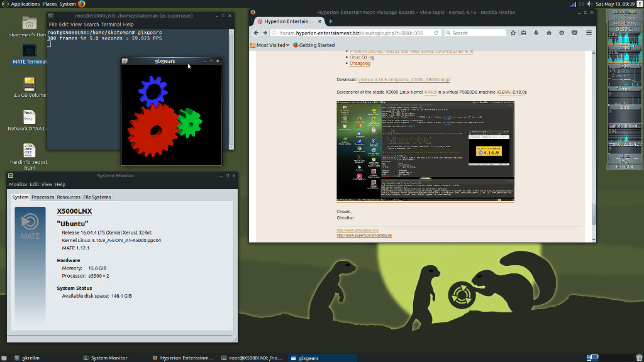
Task: Follow the Changelog link
Action: point(360,63)
